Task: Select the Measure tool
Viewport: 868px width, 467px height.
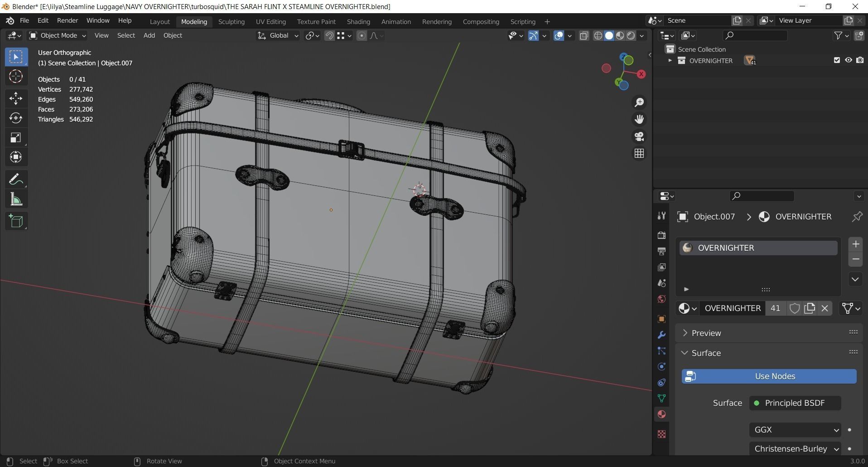Action: tap(16, 199)
